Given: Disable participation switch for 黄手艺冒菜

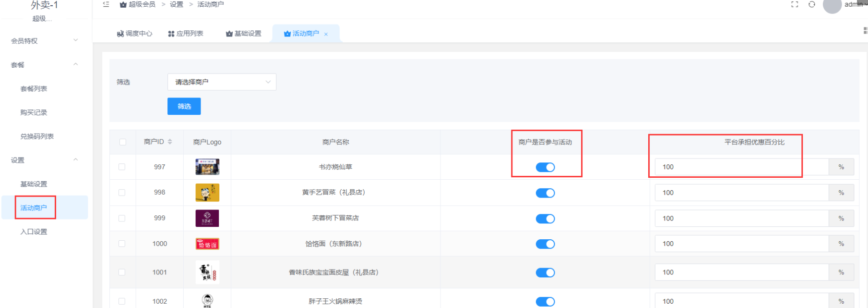Looking at the screenshot, I should point(545,193).
